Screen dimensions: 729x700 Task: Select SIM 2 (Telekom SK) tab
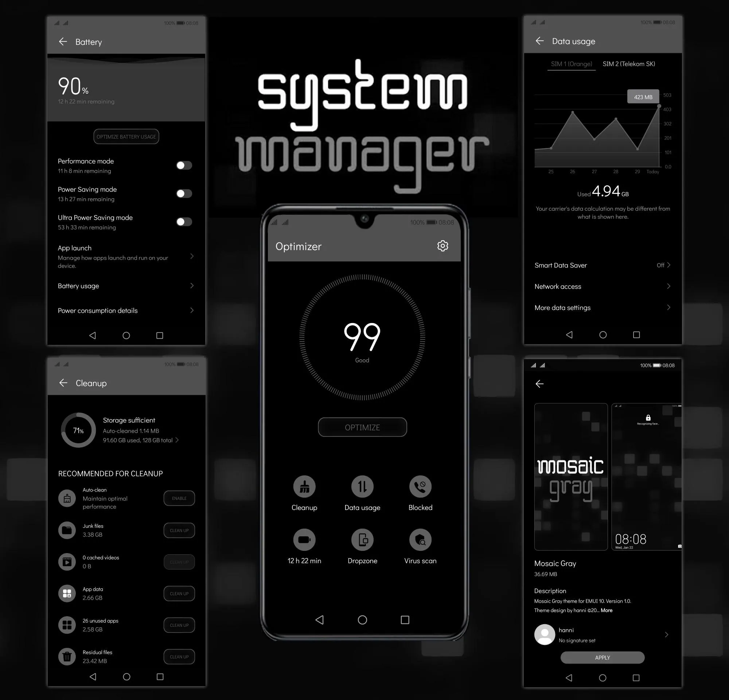click(628, 63)
